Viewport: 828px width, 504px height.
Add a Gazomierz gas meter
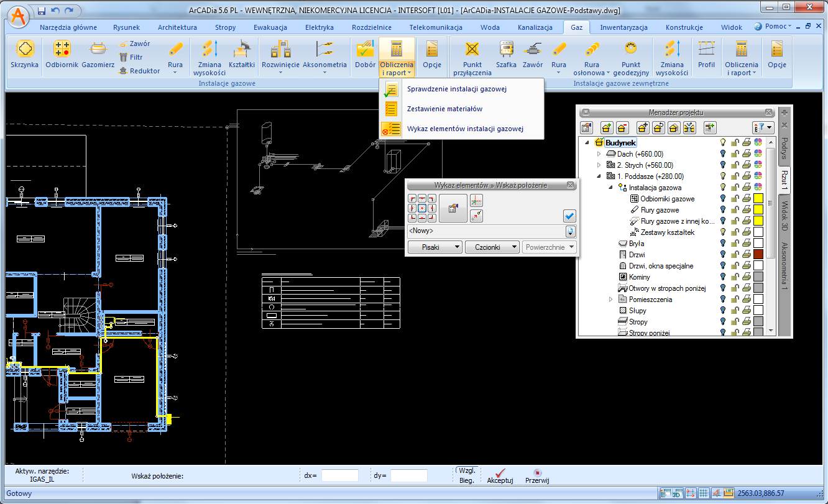[98, 55]
